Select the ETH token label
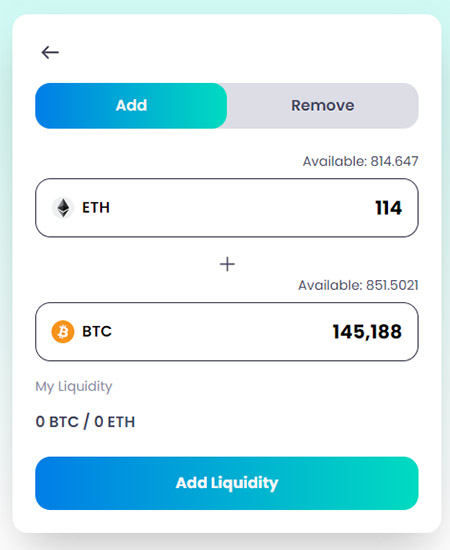450x550 pixels. click(x=96, y=208)
